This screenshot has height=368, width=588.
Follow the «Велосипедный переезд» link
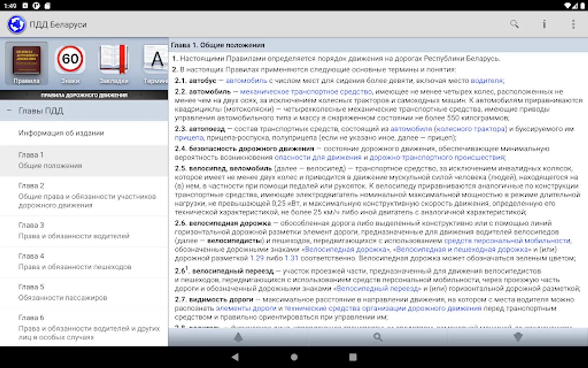coord(378,289)
